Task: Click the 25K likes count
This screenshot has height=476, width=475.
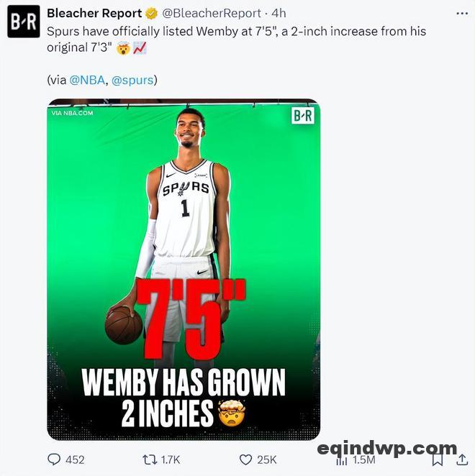Action: point(267,460)
